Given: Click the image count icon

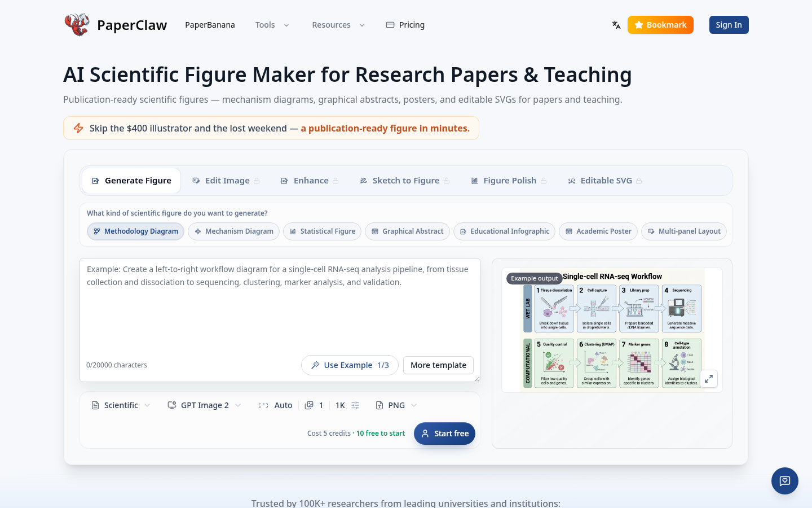Looking at the screenshot, I should tap(309, 405).
